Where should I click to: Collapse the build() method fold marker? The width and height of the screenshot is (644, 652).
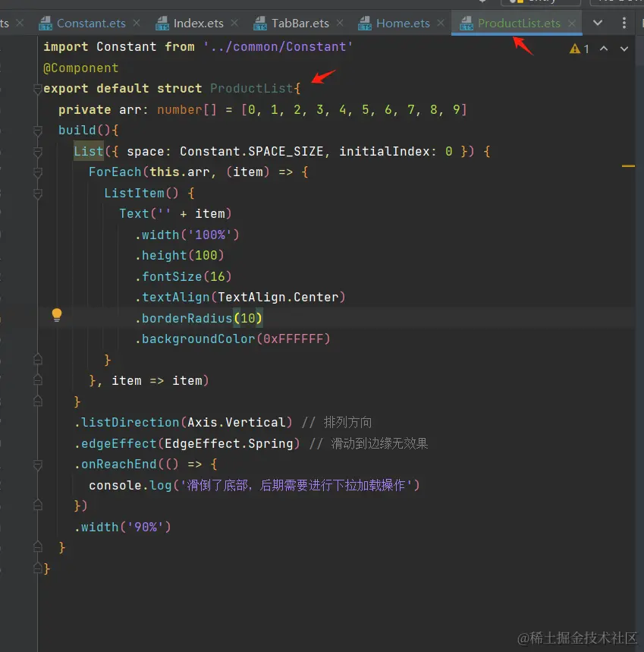tap(37, 131)
